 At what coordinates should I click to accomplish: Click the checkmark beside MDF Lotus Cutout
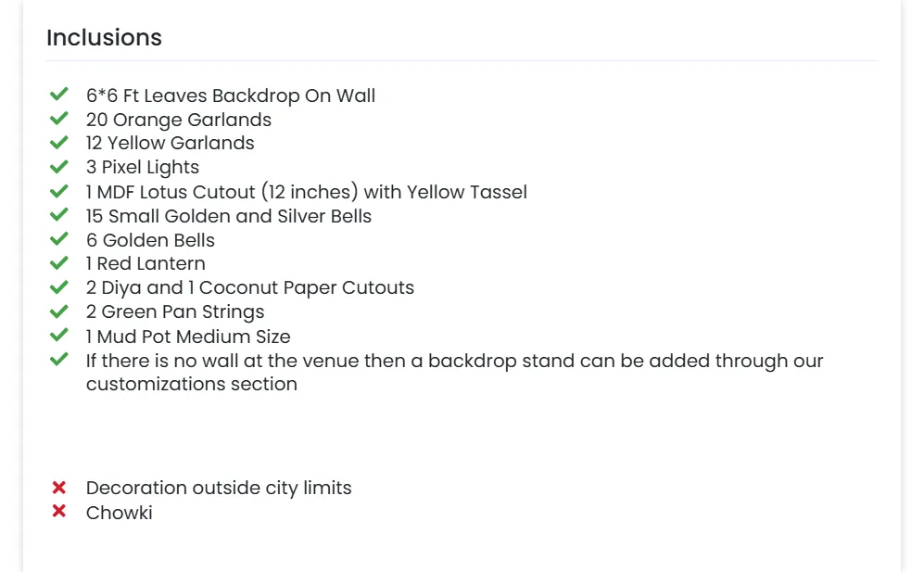coord(59,191)
